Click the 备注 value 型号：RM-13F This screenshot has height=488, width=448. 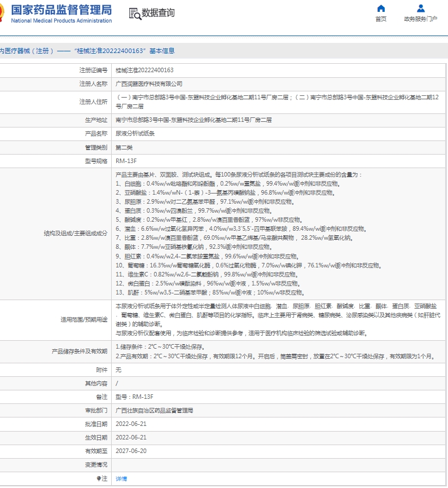click(134, 397)
